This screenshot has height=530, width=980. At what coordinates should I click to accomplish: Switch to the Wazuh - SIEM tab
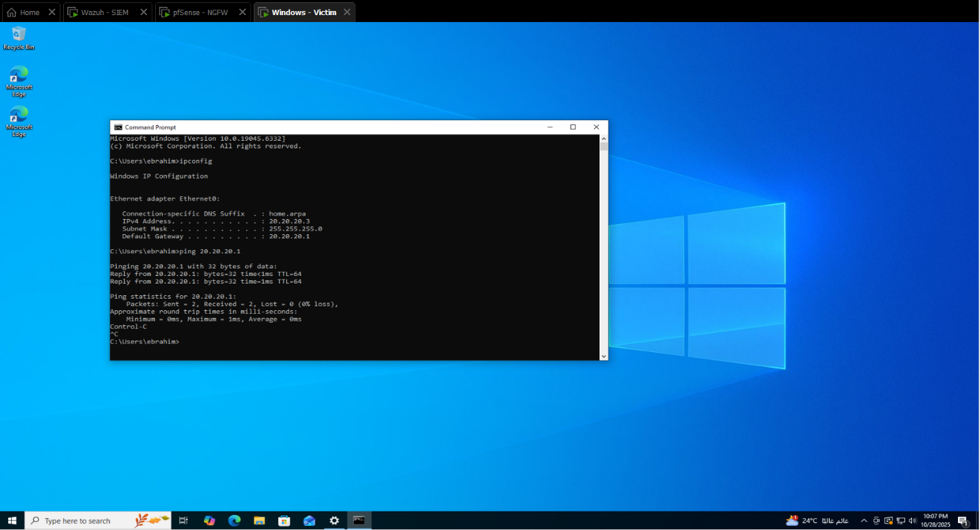pyautogui.click(x=104, y=12)
